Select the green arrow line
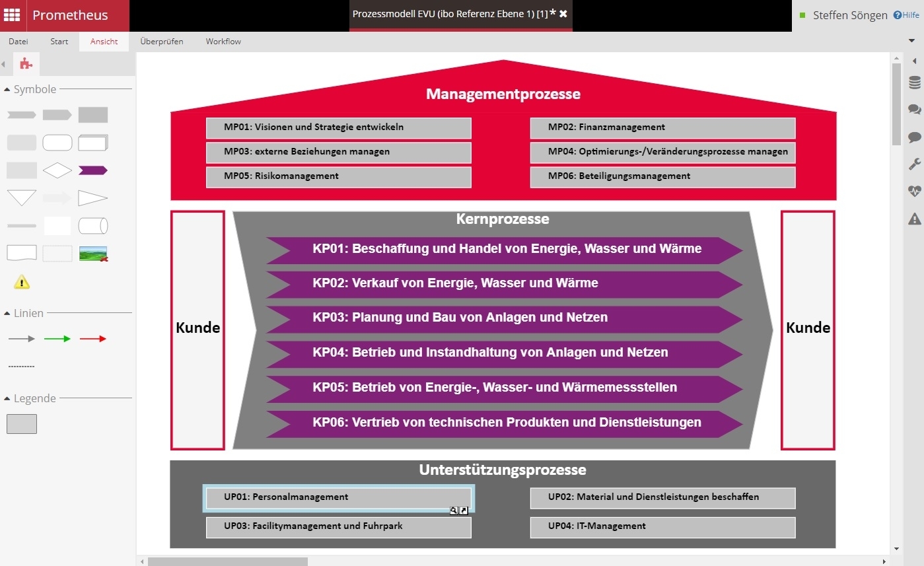Image resolution: width=924 pixels, height=566 pixels. click(x=57, y=339)
